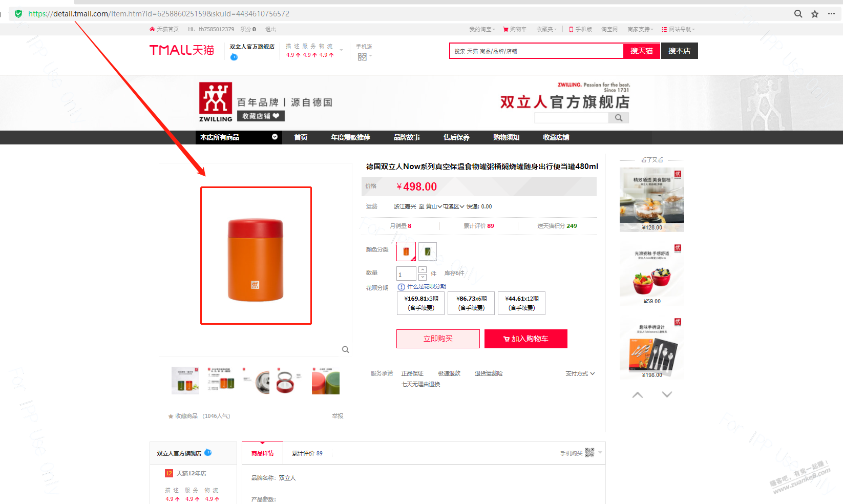Change destination 黄山 dropdown
The height and width of the screenshot is (504, 843).
click(x=434, y=206)
